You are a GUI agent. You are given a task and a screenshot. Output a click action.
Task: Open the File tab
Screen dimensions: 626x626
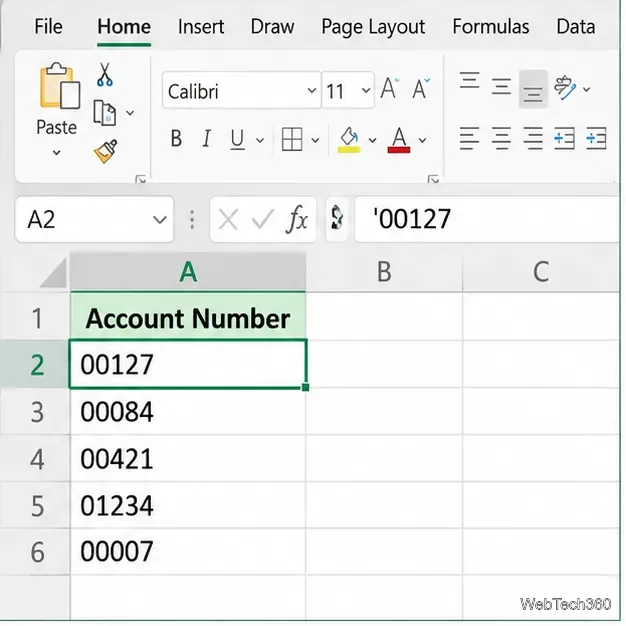tap(48, 27)
